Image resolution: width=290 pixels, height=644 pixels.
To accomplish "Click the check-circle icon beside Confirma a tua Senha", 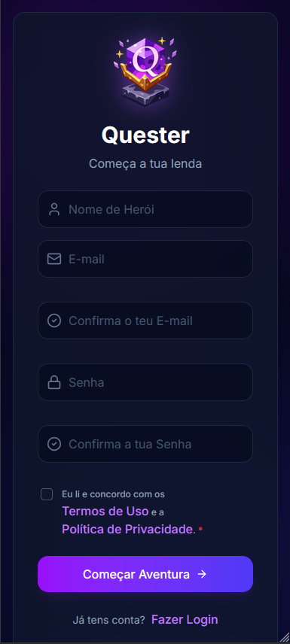I will (x=54, y=444).
